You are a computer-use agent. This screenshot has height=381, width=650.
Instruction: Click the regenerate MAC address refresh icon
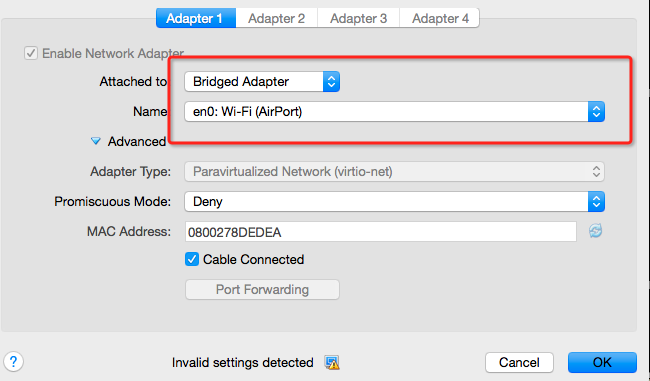595,231
